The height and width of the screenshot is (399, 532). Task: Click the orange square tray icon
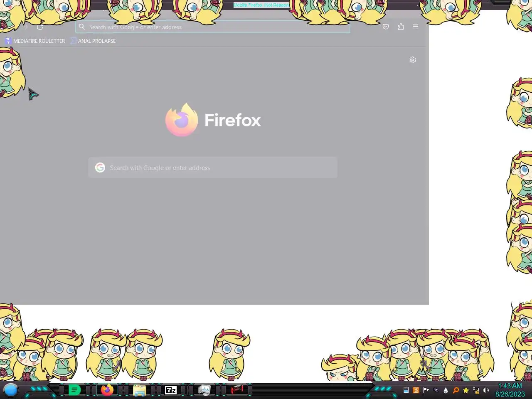coord(416,390)
